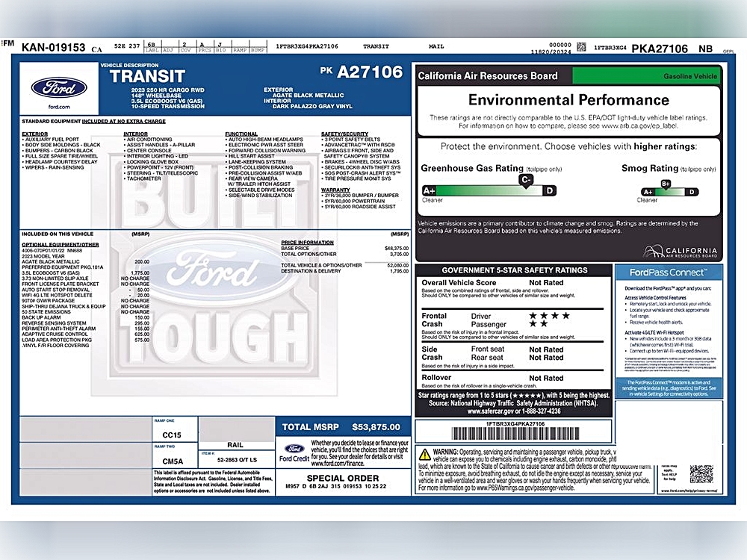Image resolution: width=747 pixels, height=560 pixels.
Task: Click PKA27106 NB at the top right
Action: click(672, 49)
